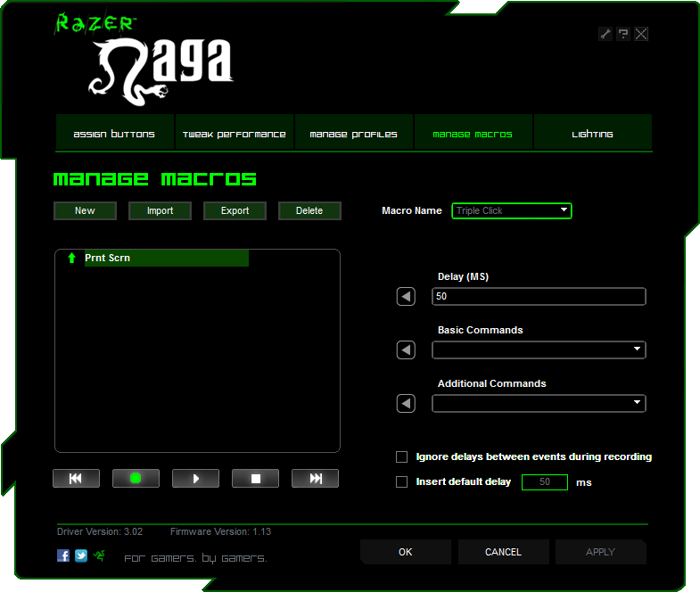Click the default delay ms field
The width and height of the screenshot is (700, 592).
pyautogui.click(x=545, y=482)
